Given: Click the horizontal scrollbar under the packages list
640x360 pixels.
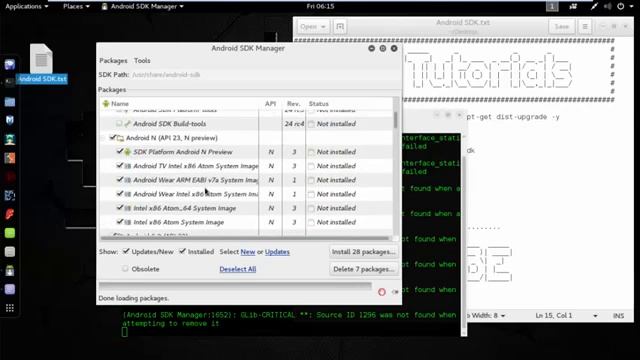Looking at the screenshot, I should click(245, 238).
